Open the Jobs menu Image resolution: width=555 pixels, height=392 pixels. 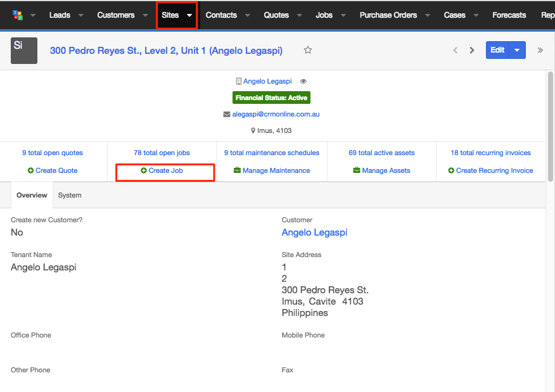point(324,15)
